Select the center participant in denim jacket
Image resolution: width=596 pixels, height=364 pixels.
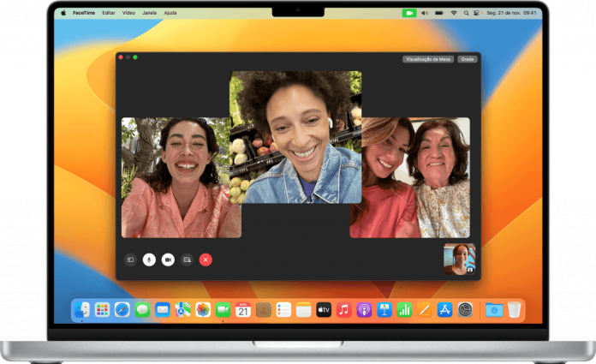click(295, 137)
